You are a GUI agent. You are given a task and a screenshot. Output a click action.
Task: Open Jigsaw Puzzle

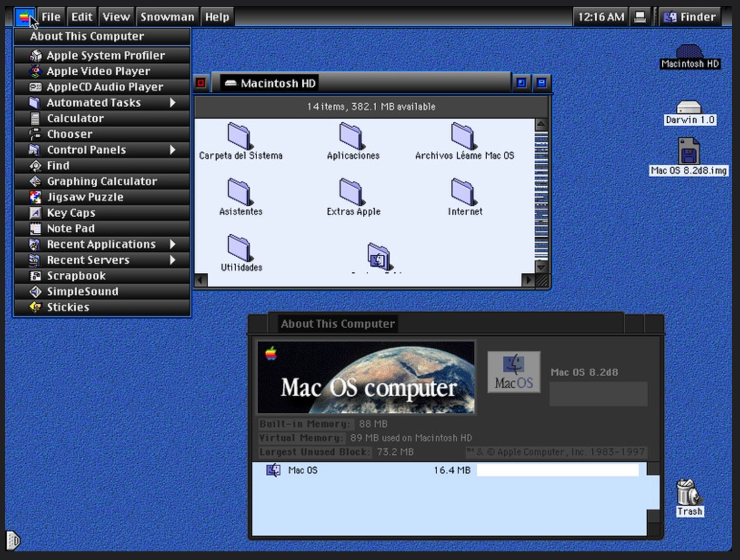102,197
